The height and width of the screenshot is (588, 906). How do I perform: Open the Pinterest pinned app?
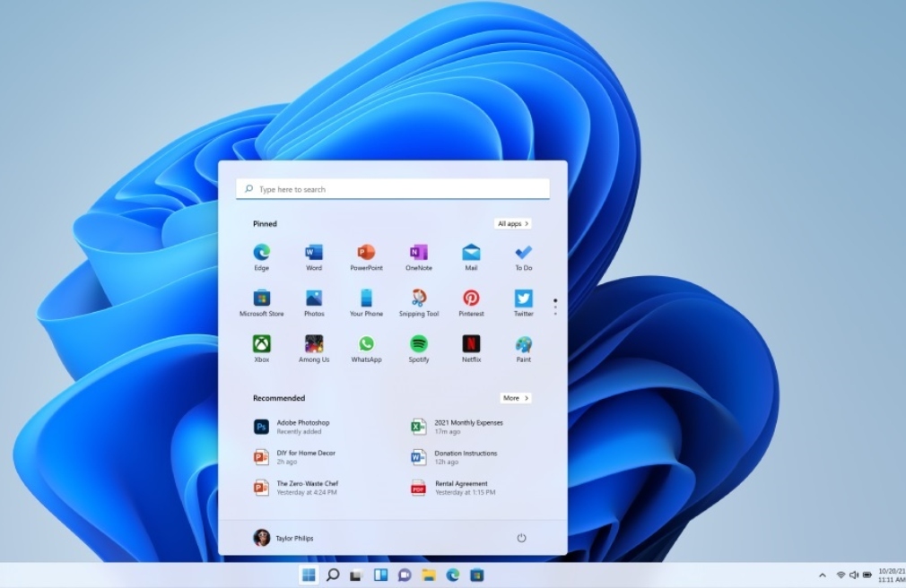tap(471, 303)
